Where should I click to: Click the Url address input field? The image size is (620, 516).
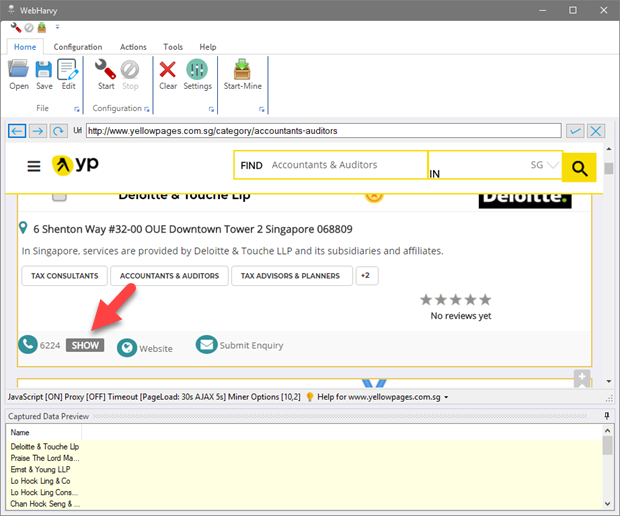(320, 131)
